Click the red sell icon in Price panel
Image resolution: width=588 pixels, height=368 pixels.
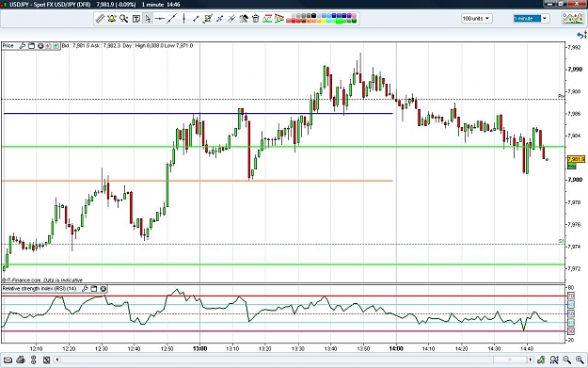click(x=48, y=46)
